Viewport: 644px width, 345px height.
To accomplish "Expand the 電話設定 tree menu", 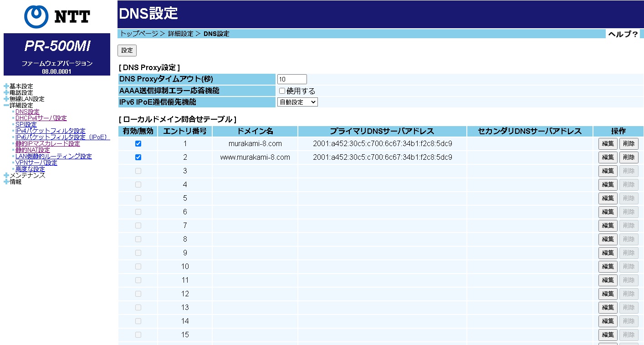I will [6, 93].
